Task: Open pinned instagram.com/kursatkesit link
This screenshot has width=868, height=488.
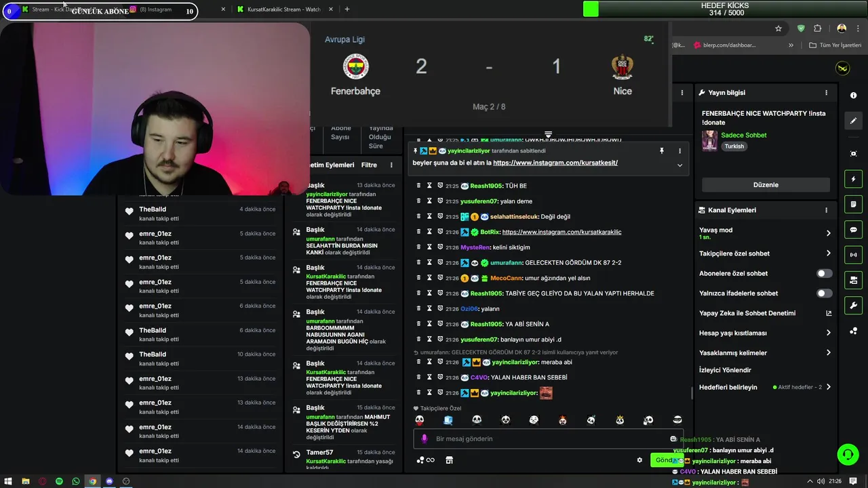Action: click(x=555, y=163)
